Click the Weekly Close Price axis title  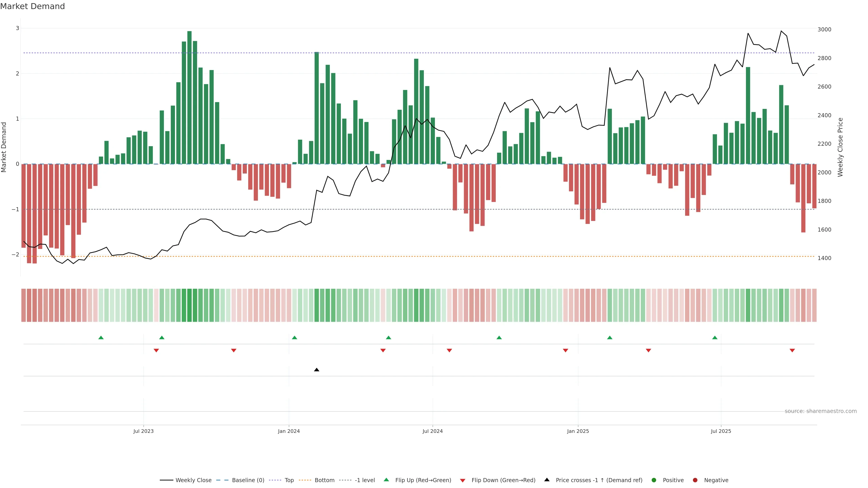[x=840, y=147]
